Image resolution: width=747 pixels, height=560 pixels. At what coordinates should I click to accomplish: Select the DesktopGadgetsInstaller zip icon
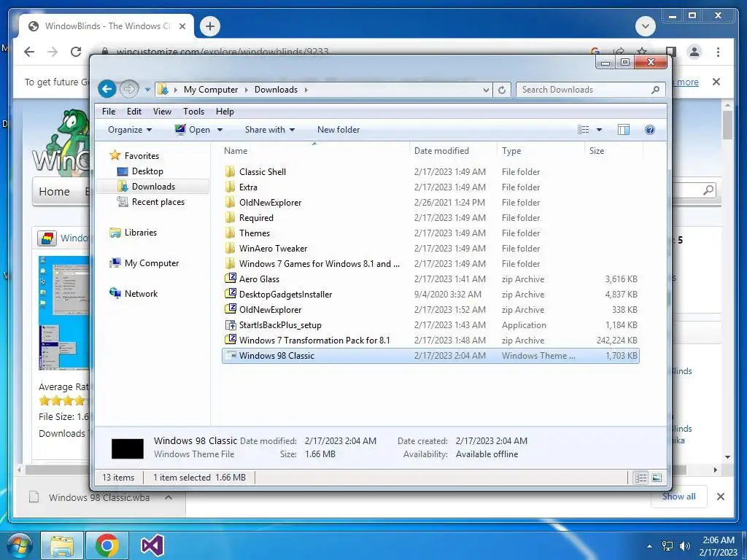click(x=230, y=294)
